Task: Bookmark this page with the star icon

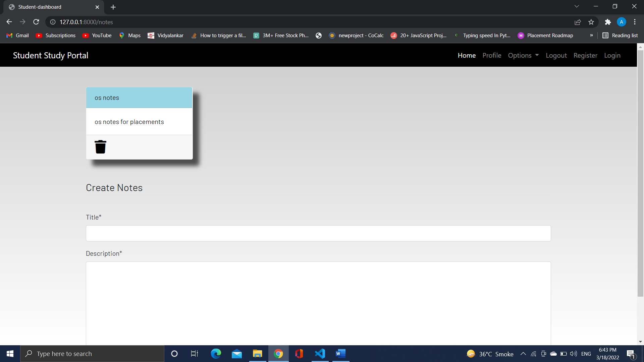Action: pyautogui.click(x=591, y=22)
